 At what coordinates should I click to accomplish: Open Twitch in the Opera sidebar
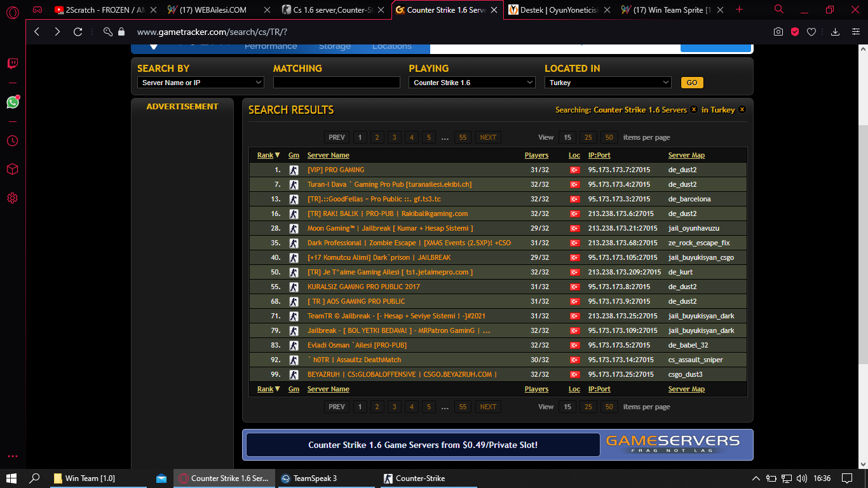[x=12, y=64]
